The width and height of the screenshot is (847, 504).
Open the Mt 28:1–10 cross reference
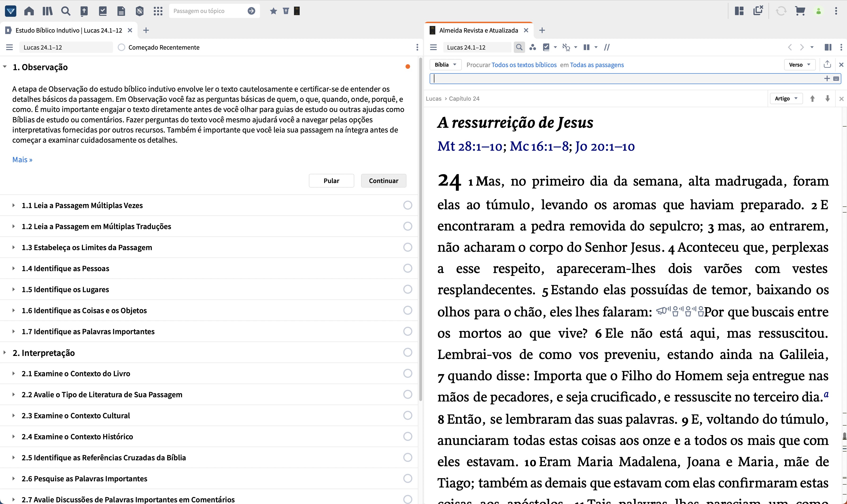[x=470, y=146]
